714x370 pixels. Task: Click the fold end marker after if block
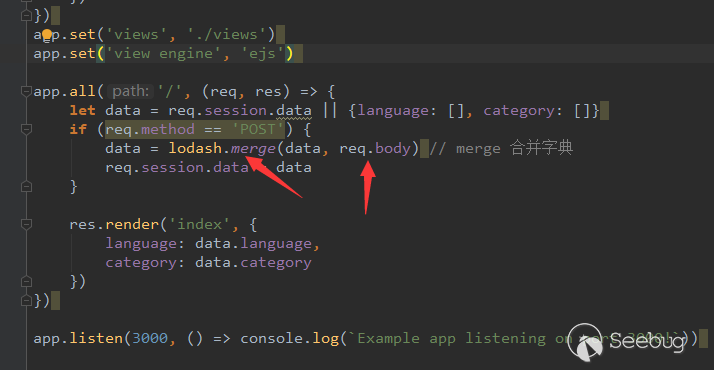26,186
